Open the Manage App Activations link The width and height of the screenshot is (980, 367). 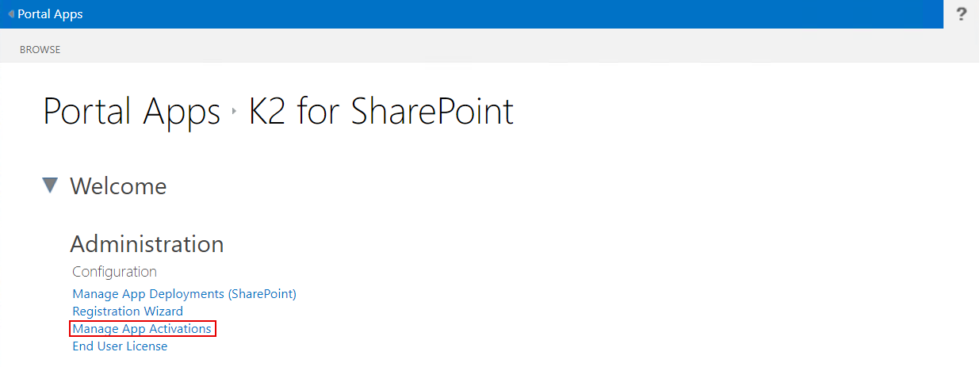pos(142,329)
